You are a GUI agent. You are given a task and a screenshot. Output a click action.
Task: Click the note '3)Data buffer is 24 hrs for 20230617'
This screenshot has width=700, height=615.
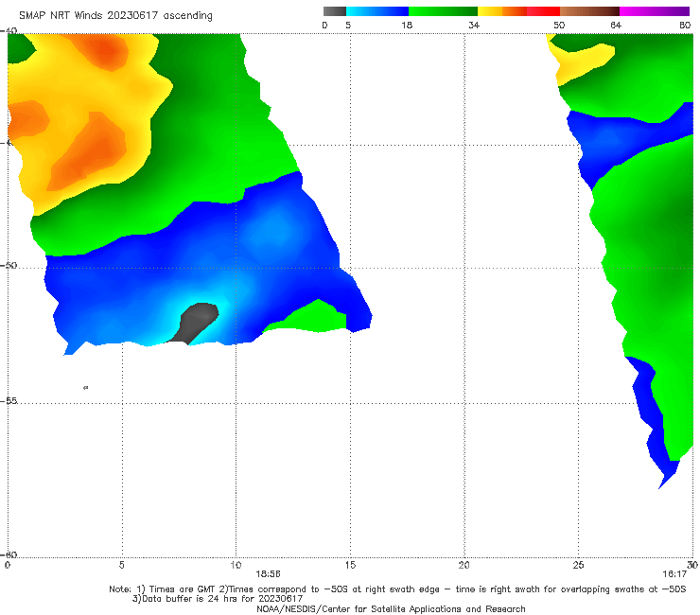(218, 599)
